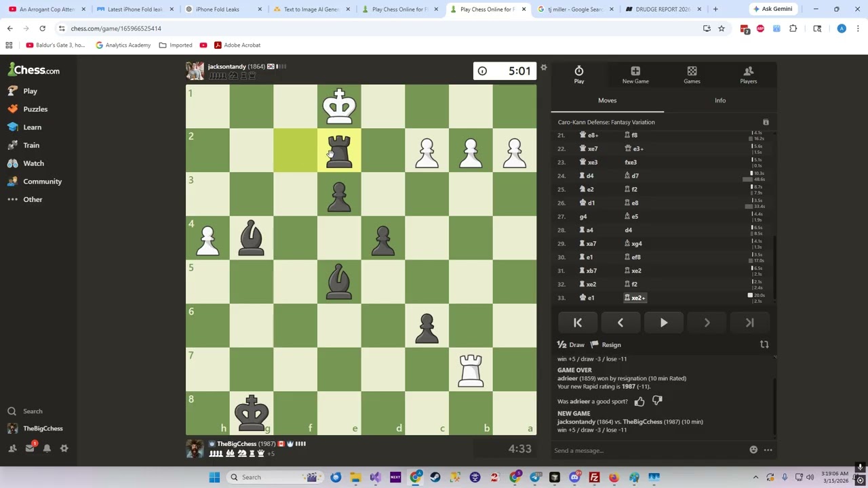Click TheBigCchess avatar below the board
Image resolution: width=868 pixels, height=488 pixels.
195,449
